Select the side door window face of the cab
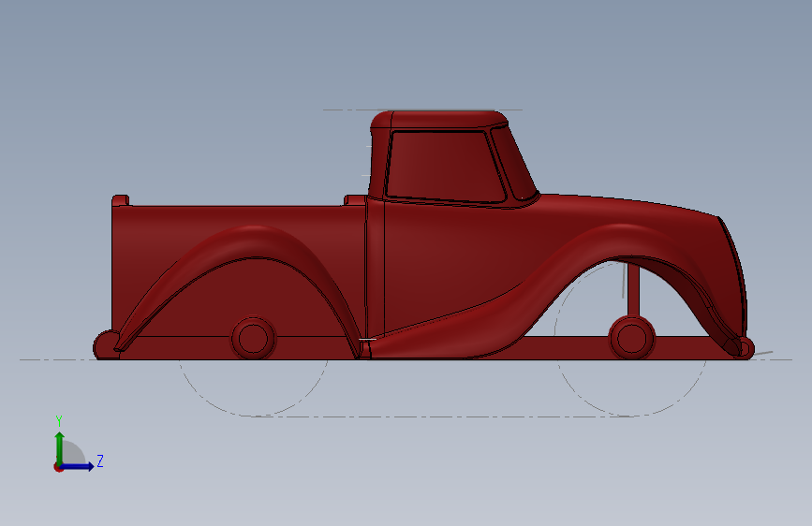Screen dimensions: 812x526 tap(444, 166)
